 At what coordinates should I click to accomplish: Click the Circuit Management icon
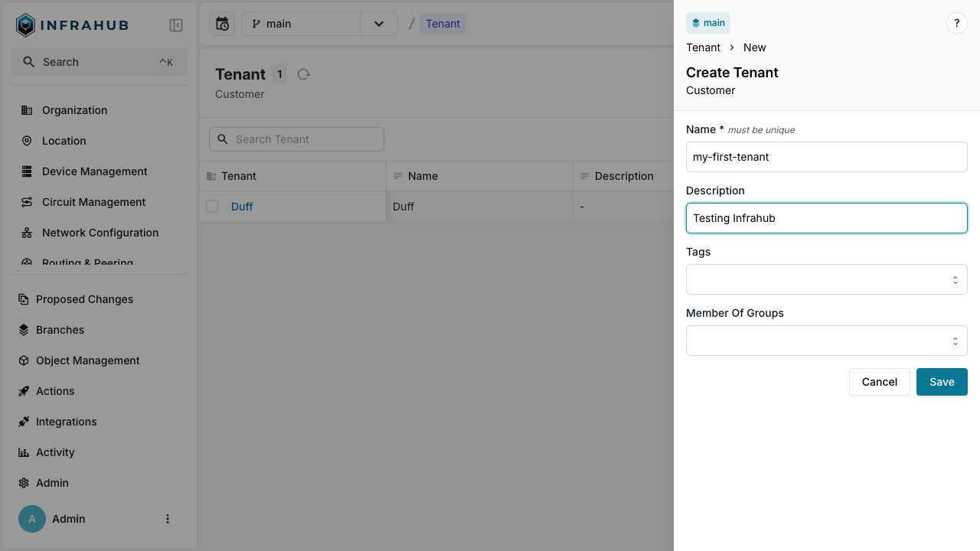coord(27,202)
